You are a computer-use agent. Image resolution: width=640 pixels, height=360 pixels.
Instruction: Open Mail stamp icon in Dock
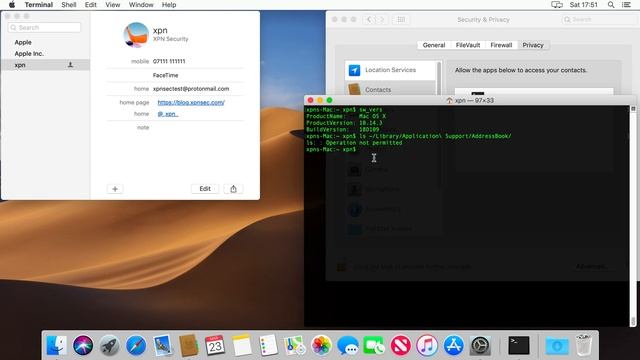pos(162,346)
